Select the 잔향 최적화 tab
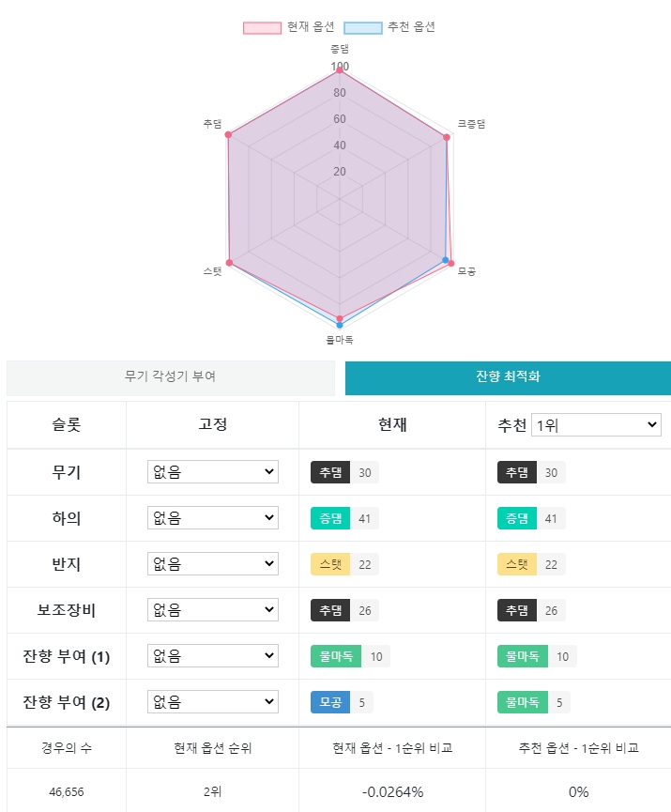671x812 pixels. pos(508,378)
